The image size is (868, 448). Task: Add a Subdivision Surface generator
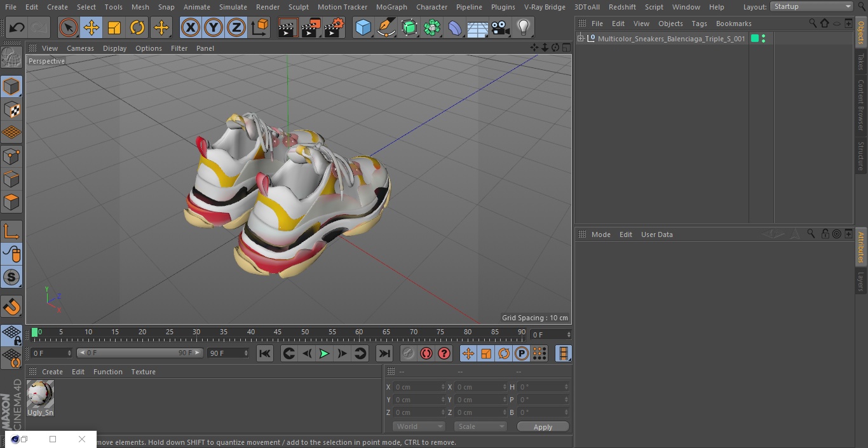click(409, 27)
